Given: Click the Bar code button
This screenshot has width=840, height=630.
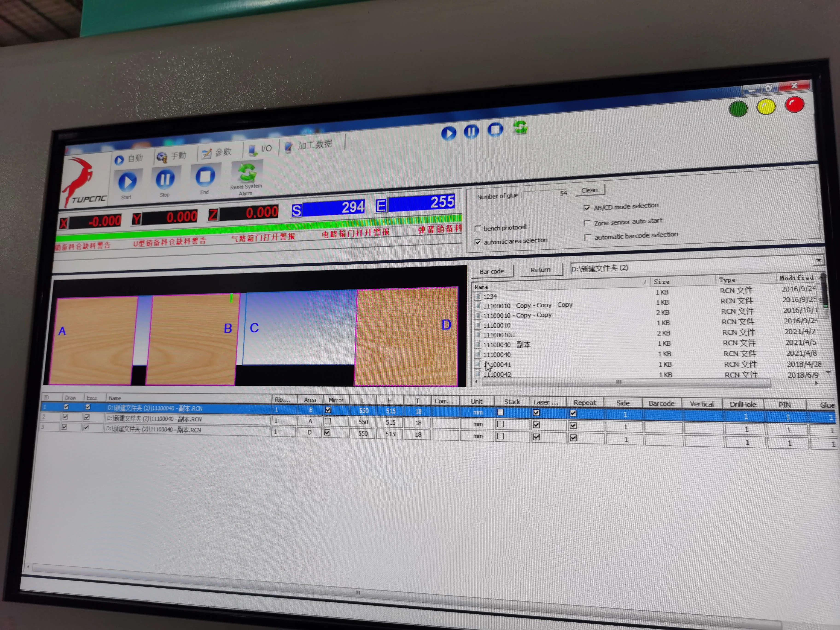Looking at the screenshot, I should (x=491, y=271).
